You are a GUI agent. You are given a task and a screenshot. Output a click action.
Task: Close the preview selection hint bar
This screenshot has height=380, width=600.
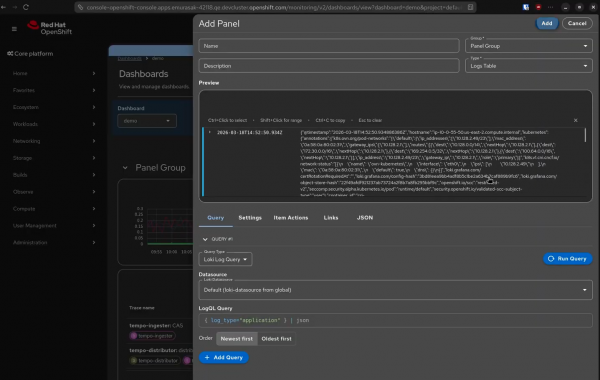tap(576, 120)
